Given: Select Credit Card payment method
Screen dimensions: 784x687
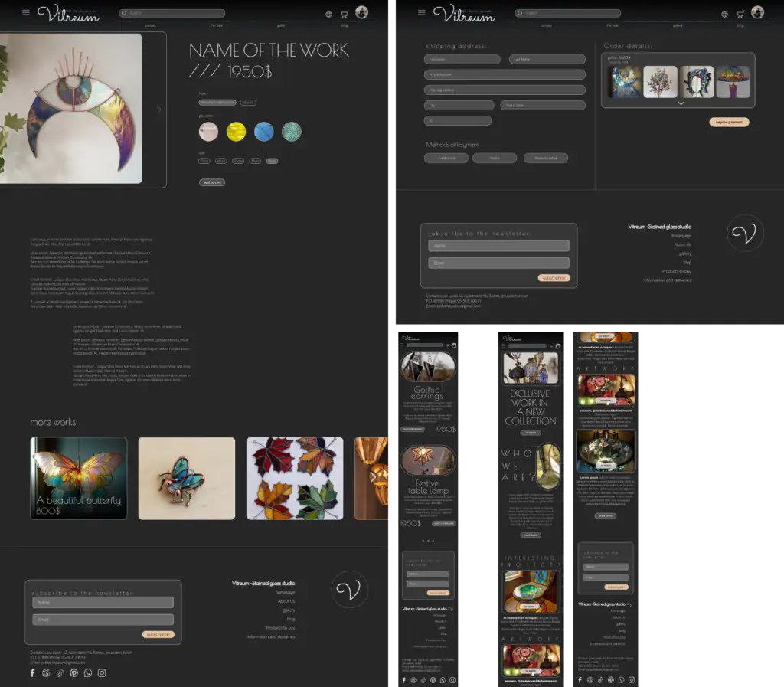Looking at the screenshot, I should point(446,159).
